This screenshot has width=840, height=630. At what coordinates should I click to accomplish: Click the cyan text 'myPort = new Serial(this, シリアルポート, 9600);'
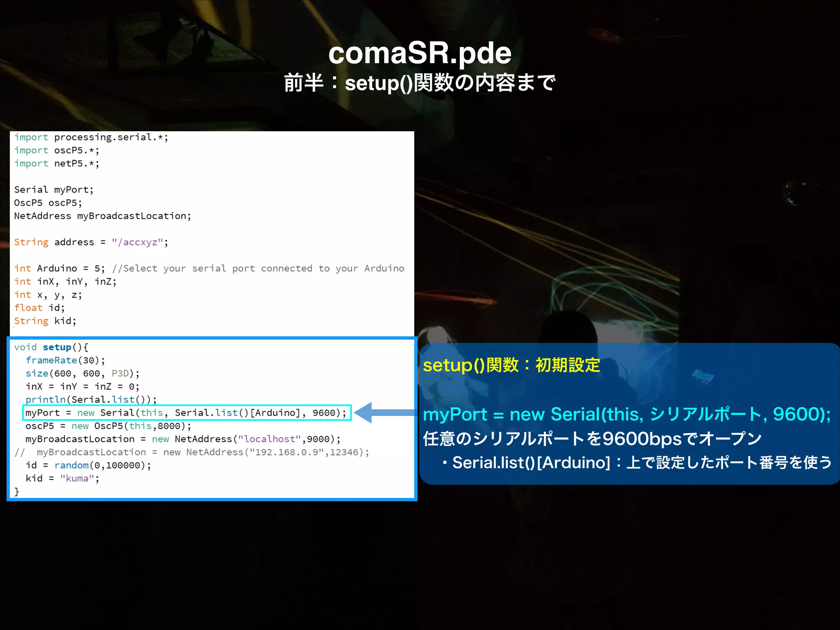[x=627, y=414]
